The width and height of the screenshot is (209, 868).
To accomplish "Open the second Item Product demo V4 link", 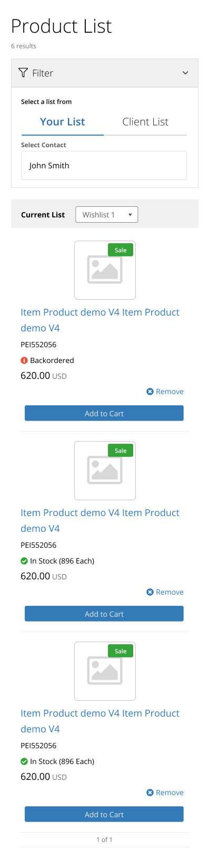I will [x=100, y=520].
